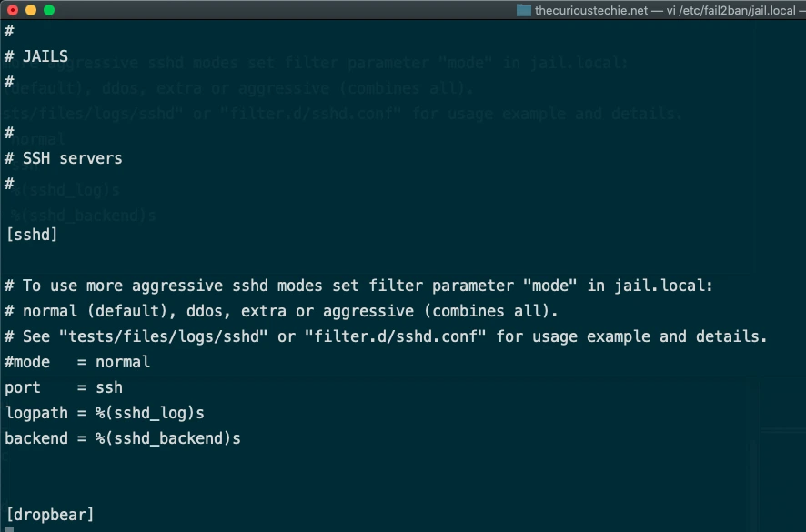Click the '%(sshd_log)s' logpath value
The image size is (806, 532).
(149, 413)
